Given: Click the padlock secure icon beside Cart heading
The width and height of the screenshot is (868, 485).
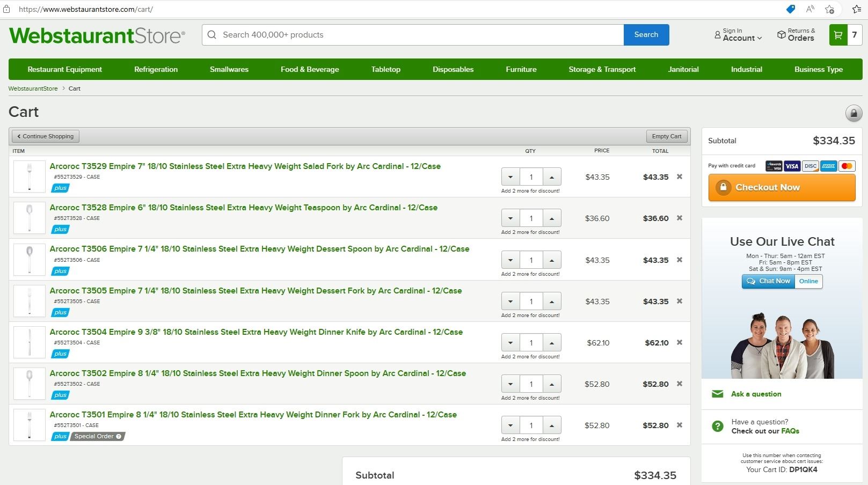Looking at the screenshot, I should pos(854,113).
